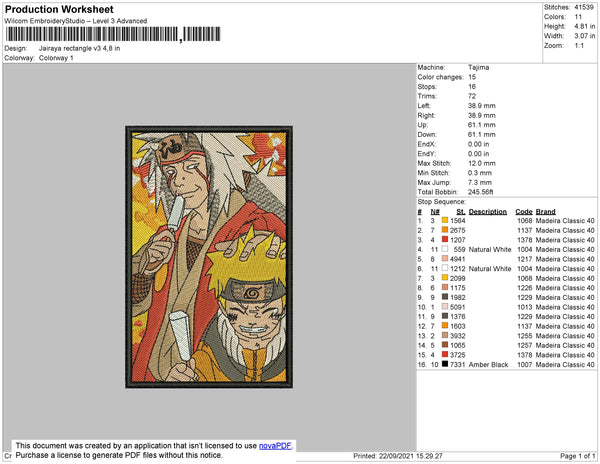The height and width of the screenshot is (464, 600).
Task: Click zoom value '1:1'
Action: [x=579, y=46]
